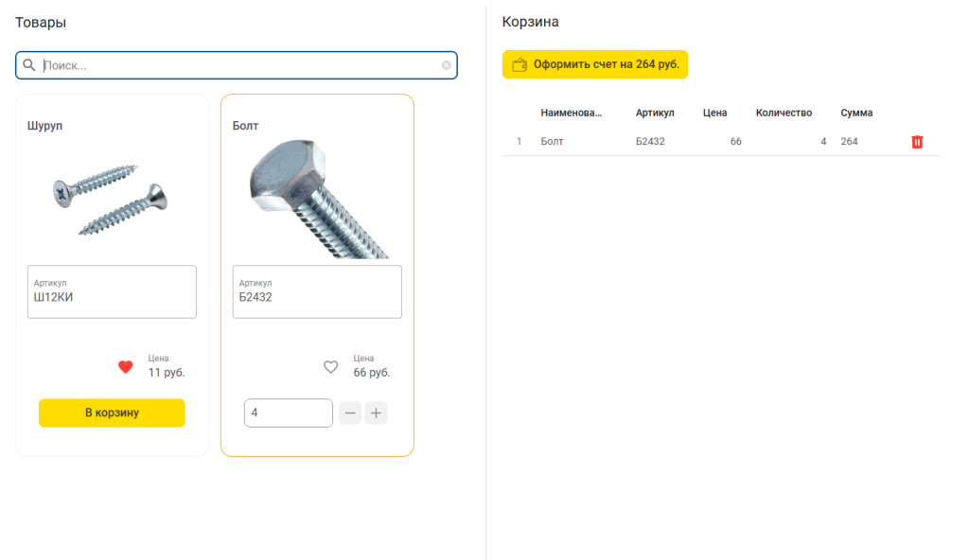Favorite Болт with the heart outline icon

330,367
